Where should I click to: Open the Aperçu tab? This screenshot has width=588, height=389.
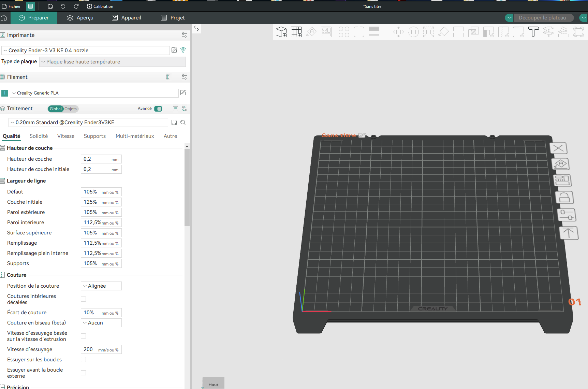pos(80,18)
